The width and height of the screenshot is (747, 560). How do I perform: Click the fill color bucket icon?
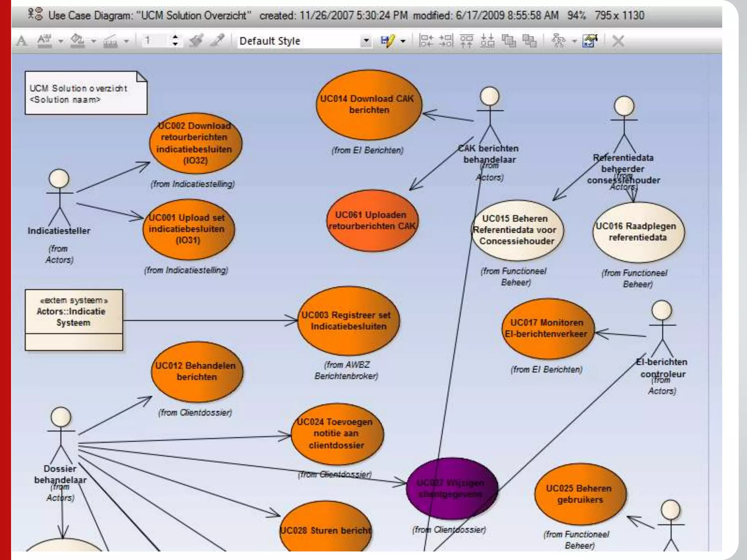[x=77, y=40]
